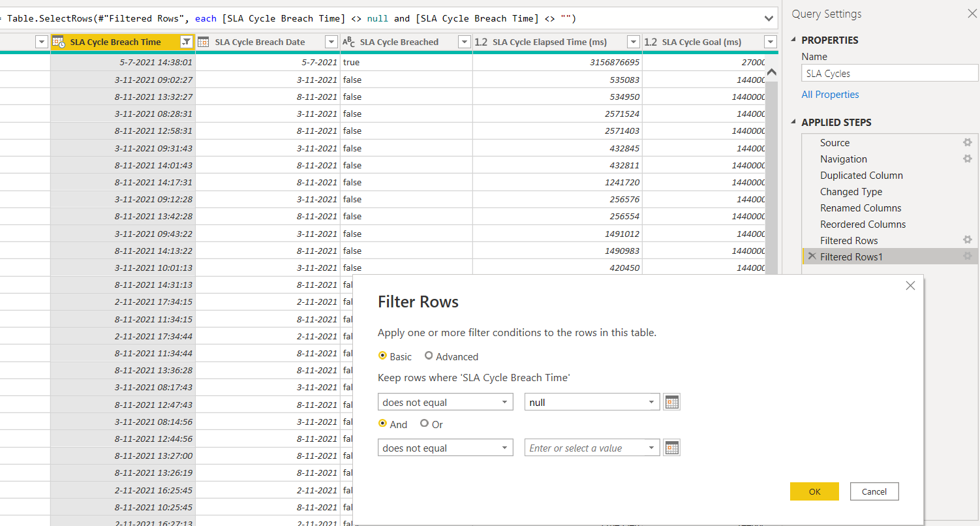Collapse the APPLIED STEPS section
This screenshot has height=526, width=980.
pyautogui.click(x=795, y=123)
